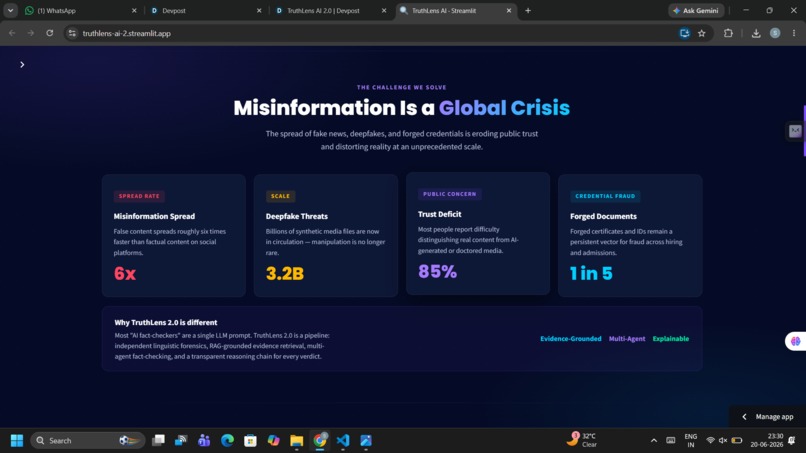Expand the Streamlit sidebar chevron
Screen dimensions: 806x453
pos(22,65)
